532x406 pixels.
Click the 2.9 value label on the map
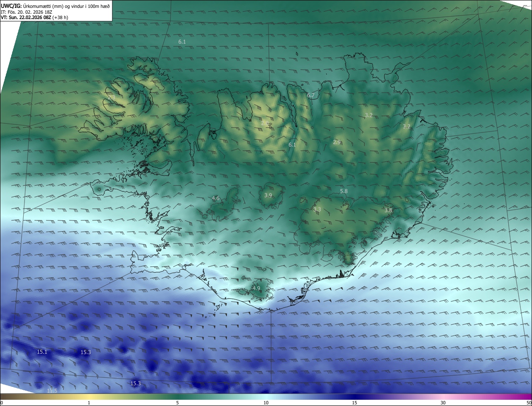pyautogui.click(x=337, y=142)
